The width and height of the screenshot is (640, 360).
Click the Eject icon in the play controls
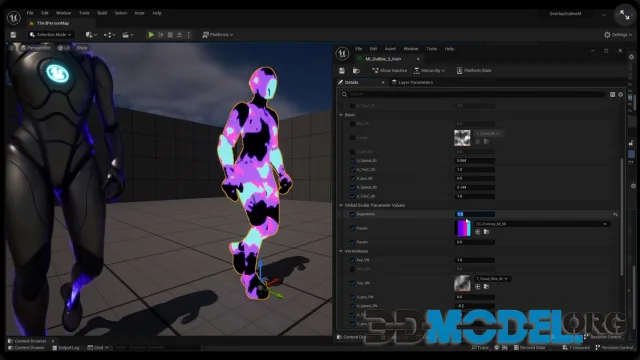click(180, 35)
